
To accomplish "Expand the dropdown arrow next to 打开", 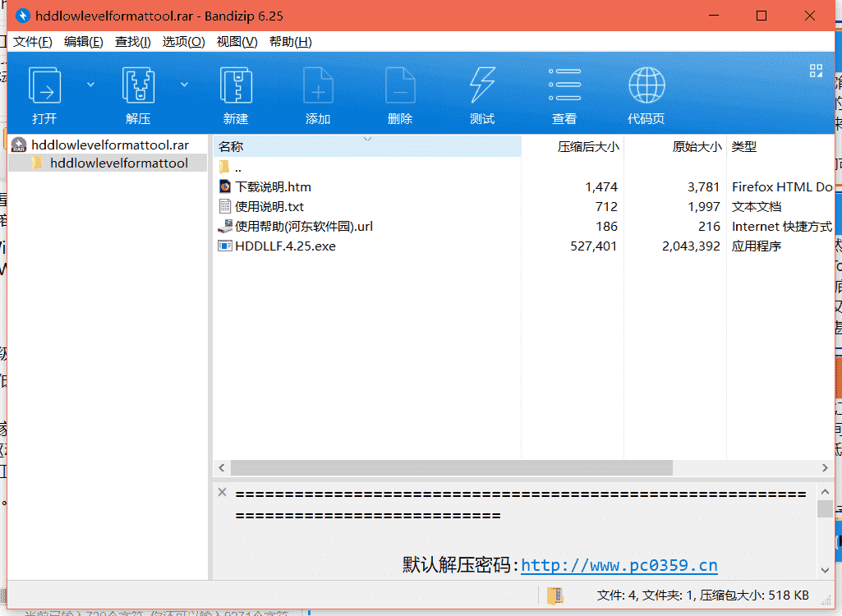I will coord(90,85).
